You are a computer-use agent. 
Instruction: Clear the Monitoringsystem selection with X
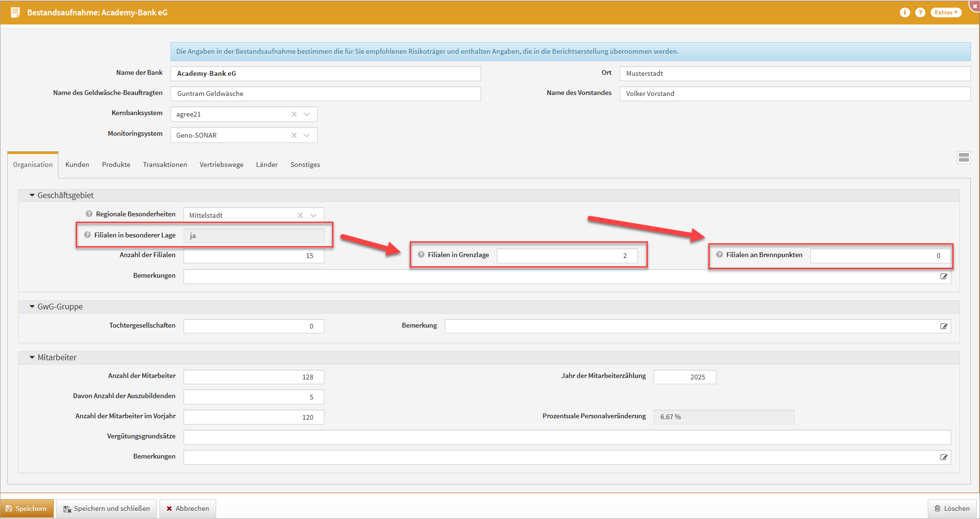[x=294, y=135]
